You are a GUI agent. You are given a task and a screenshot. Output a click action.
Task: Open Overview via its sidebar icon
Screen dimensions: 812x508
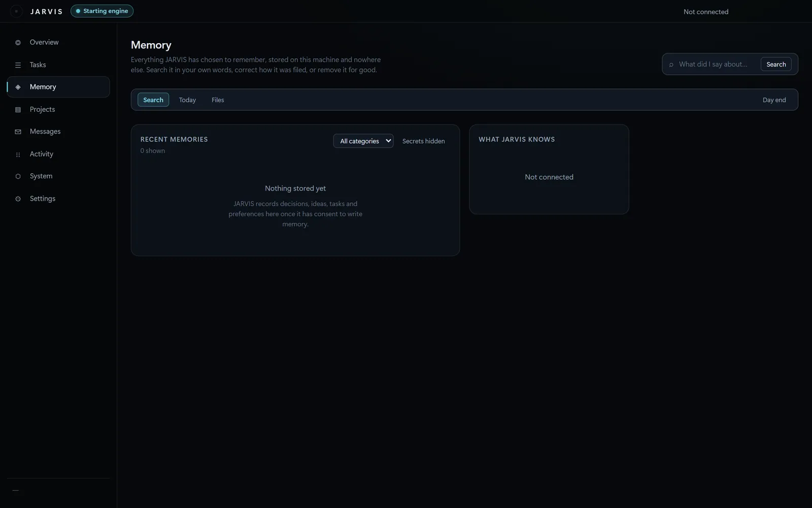[x=18, y=43]
